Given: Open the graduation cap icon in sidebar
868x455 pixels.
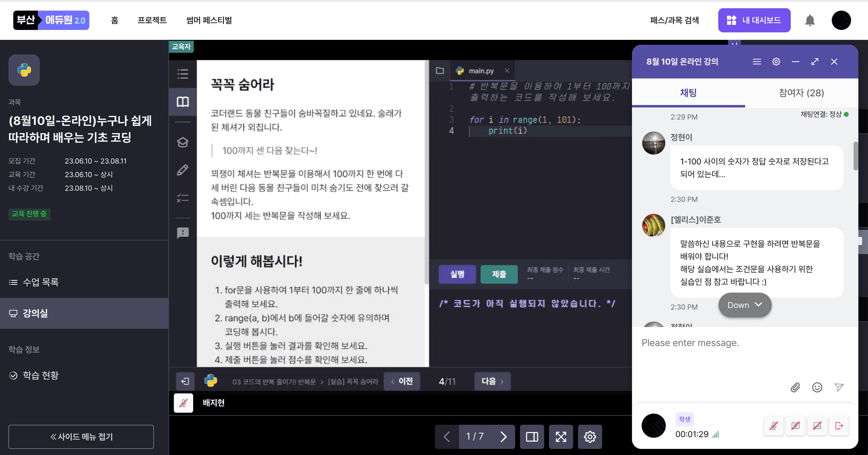Looking at the screenshot, I should (183, 142).
